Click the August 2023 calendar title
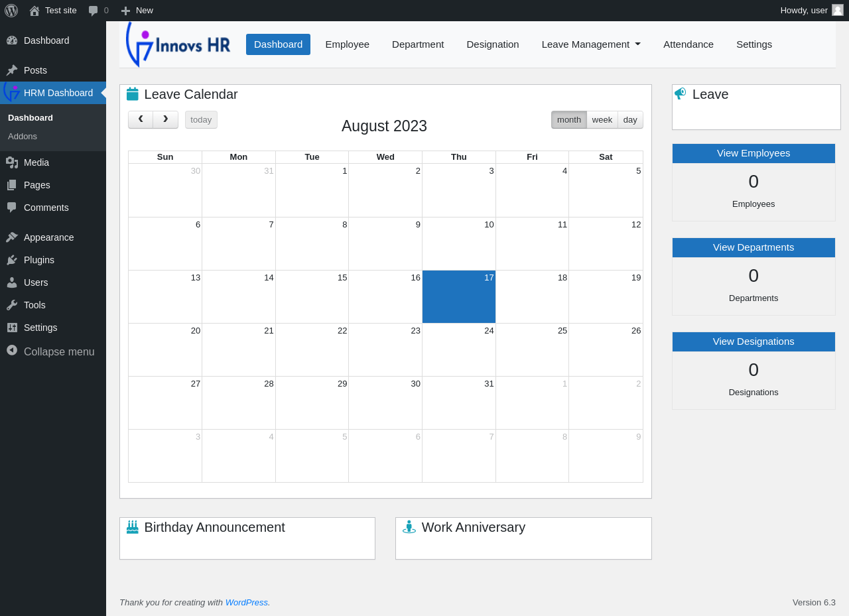This screenshot has height=616, width=849. (384, 126)
